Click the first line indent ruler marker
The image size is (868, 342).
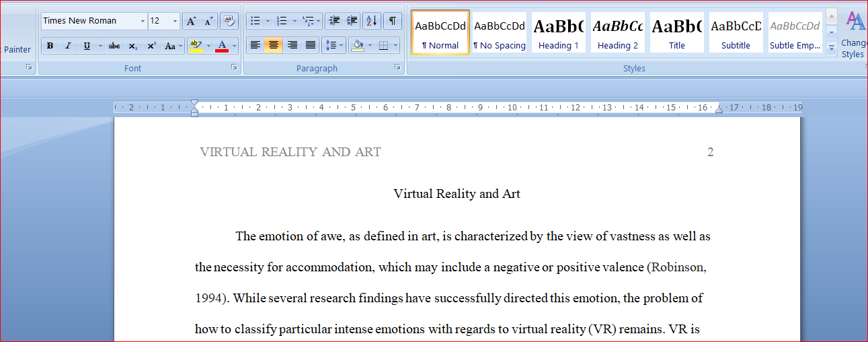pos(194,103)
